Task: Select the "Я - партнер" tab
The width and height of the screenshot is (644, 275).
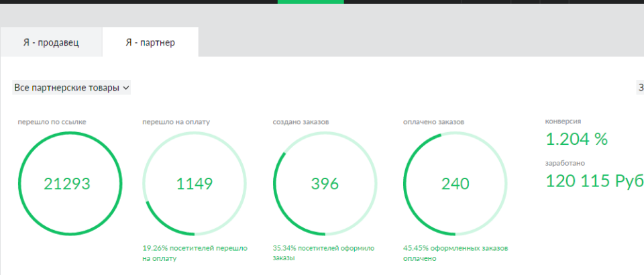Action: click(150, 42)
